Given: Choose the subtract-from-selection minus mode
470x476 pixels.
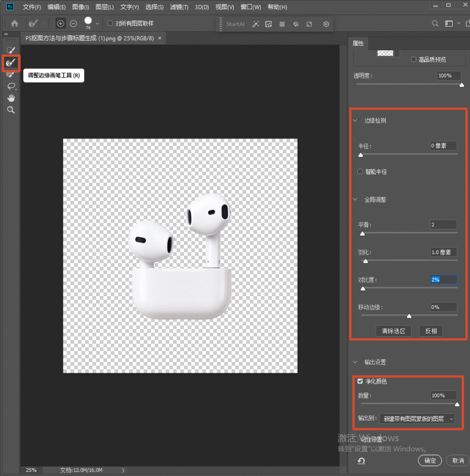Looking at the screenshot, I should [x=73, y=23].
